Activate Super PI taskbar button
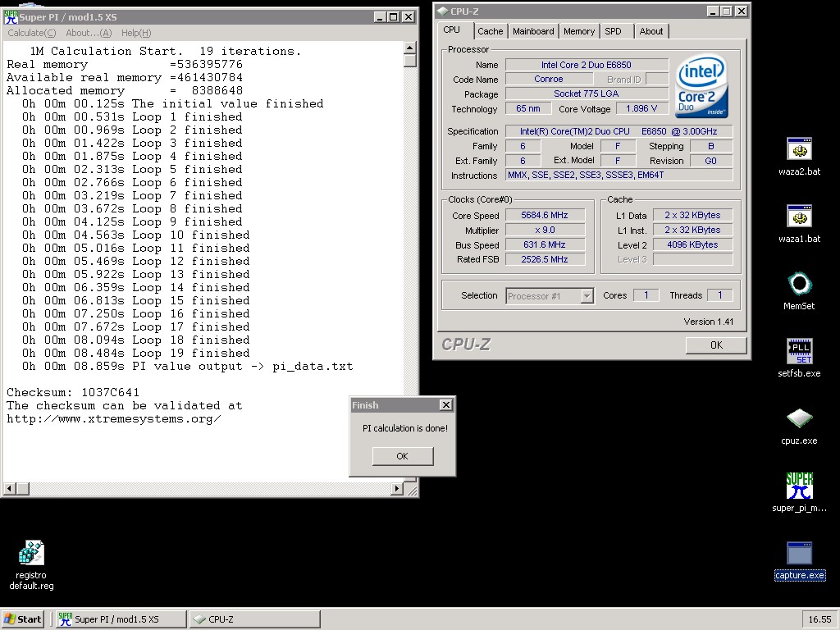Viewport: 840px width, 630px height. coord(121,619)
